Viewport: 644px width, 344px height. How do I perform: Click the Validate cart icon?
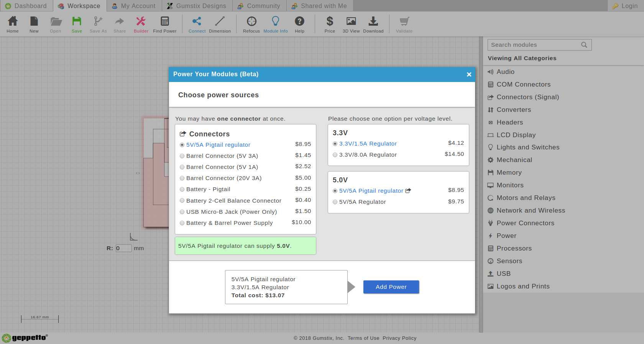[x=404, y=21]
